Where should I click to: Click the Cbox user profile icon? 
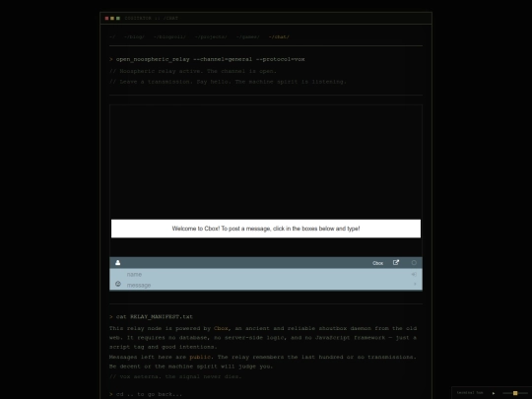click(118, 263)
